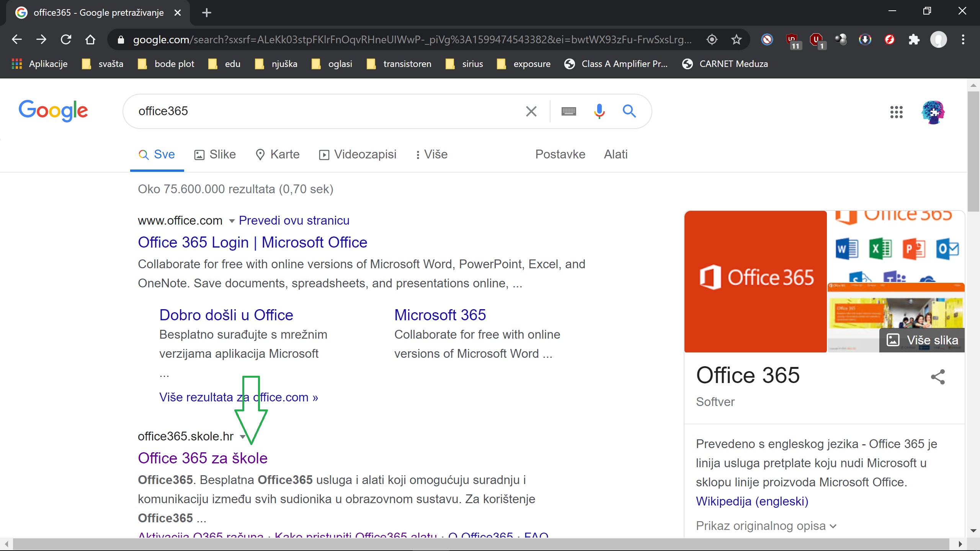Expand the office365.skole.hr result arrow
The image size is (980, 551).
242,437
